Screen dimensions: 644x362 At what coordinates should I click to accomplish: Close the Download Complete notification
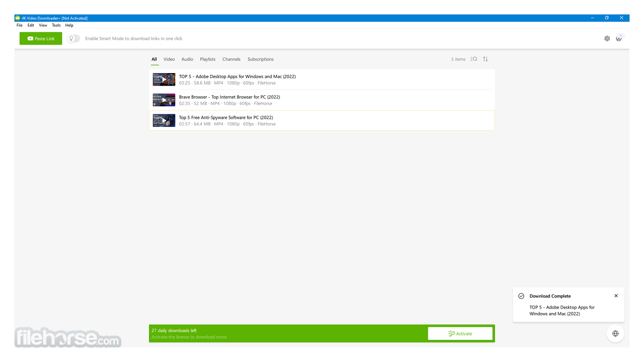coord(616,296)
